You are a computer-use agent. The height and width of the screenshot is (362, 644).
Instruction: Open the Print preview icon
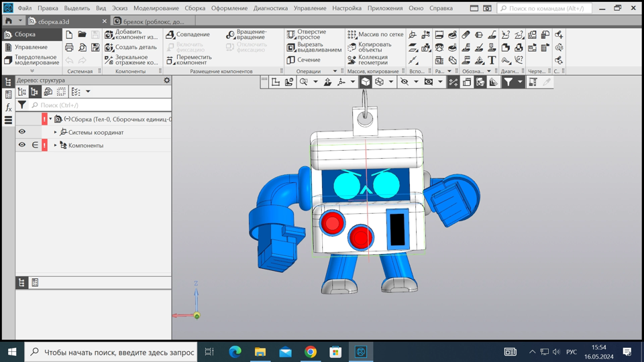pos(82,48)
